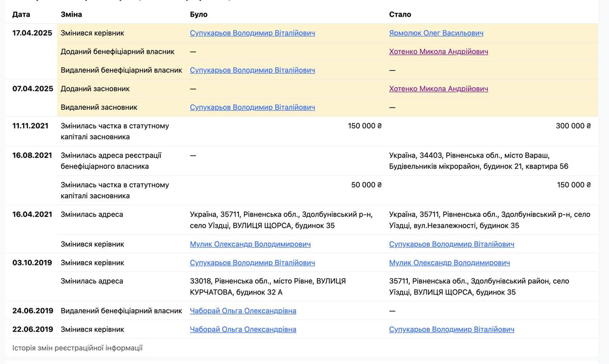Select date 07.04.2025
609x364 pixels.
(x=33, y=89)
